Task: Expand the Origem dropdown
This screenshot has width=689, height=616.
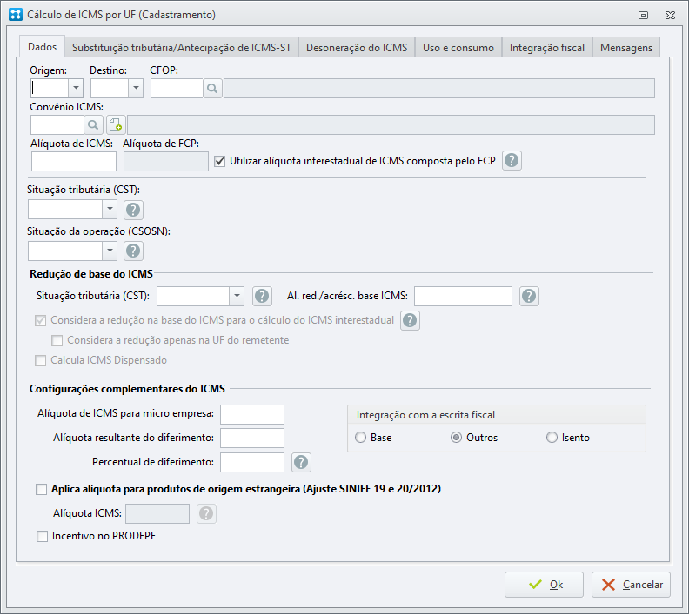Action: [x=76, y=89]
